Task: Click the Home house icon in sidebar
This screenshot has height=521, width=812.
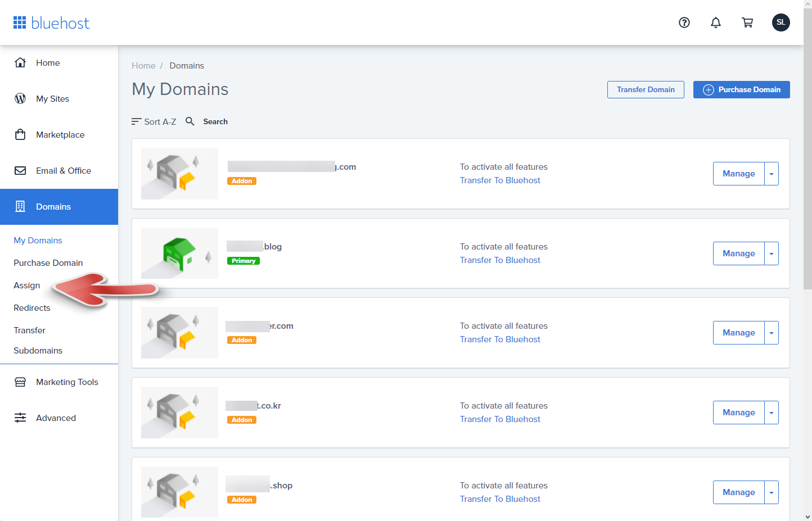Action: click(20, 62)
